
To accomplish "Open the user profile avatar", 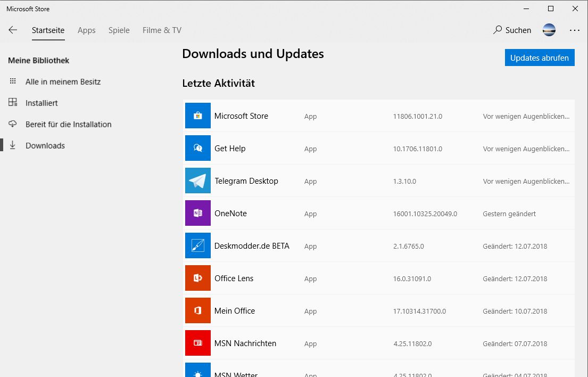I will coord(549,30).
